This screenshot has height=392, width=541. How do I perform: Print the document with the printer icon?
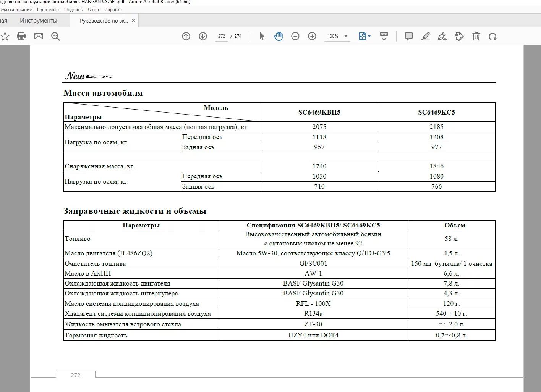tap(21, 36)
